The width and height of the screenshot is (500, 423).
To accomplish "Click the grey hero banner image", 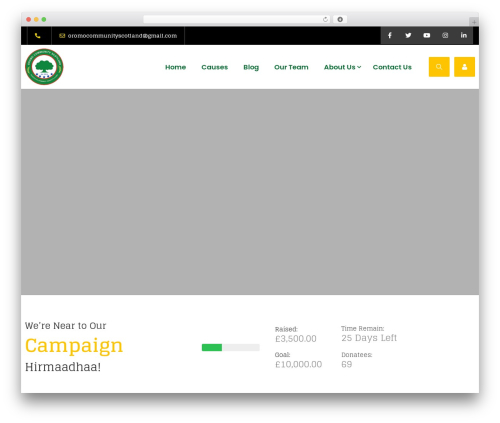I will 250,192.
